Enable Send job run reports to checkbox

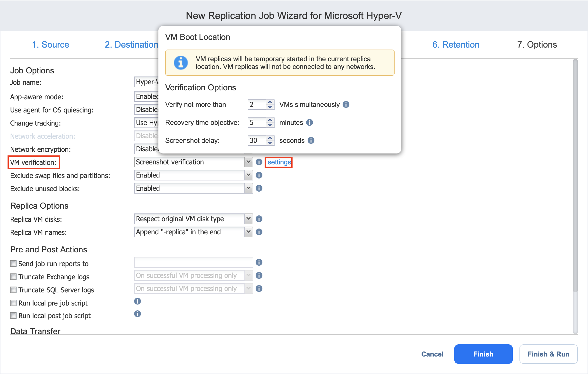tap(13, 263)
